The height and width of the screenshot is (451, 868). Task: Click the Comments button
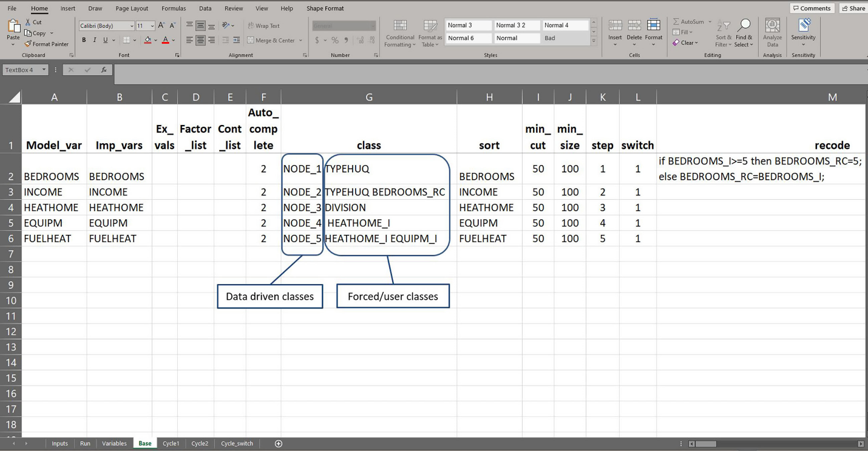(812, 8)
